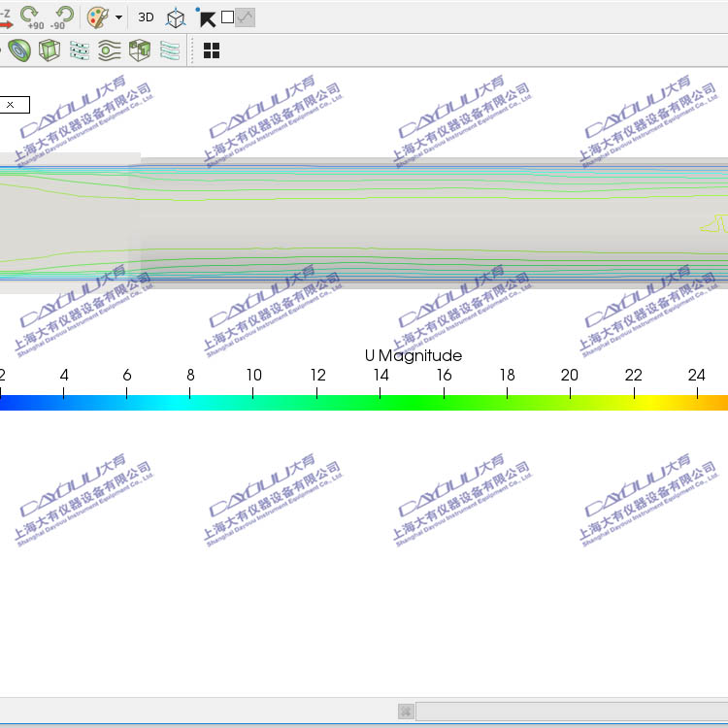Click the numbered cube filter icon
This screenshot has width=728, height=728.
[140, 50]
